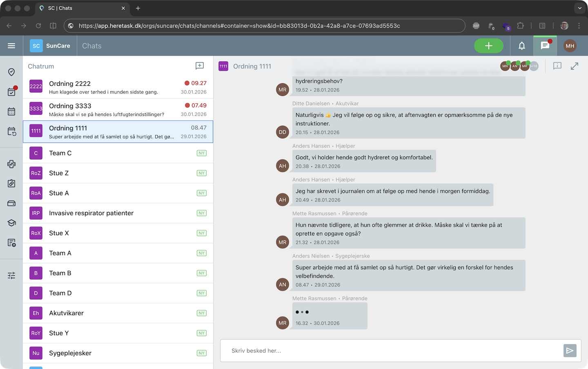Open the browser tab dropdown arrow
The width and height of the screenshot is (588, 369).
(x=579, y=8)
